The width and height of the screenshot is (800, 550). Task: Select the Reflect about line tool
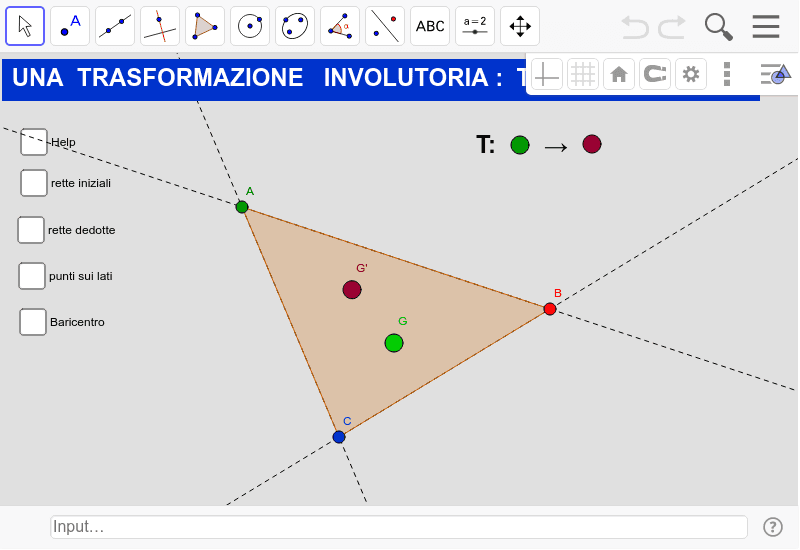[x=385, y=26]
